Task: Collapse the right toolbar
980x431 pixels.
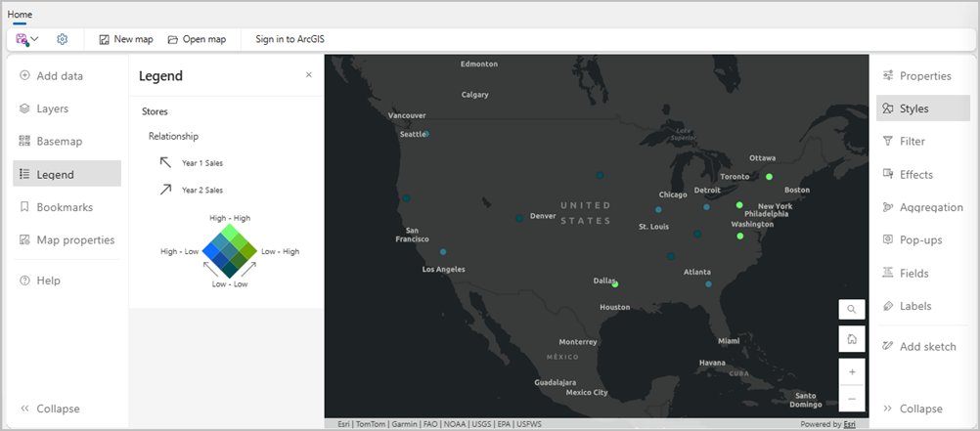Action: [x=923, y=409]
